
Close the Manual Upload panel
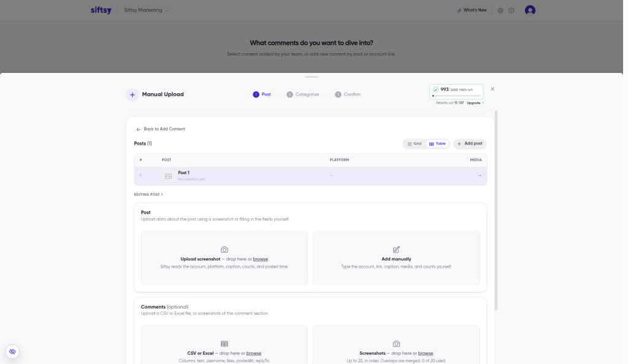tap(492, 89)
